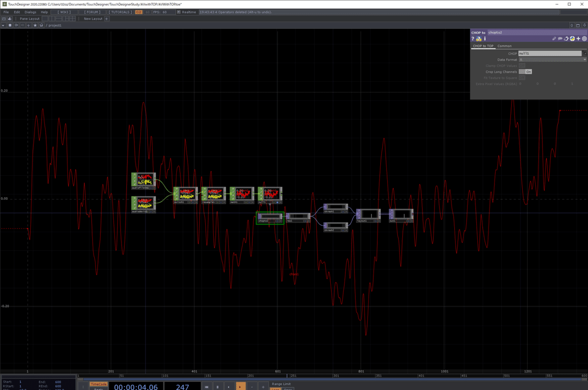Screen dimensions: 588x390
Task: Edit the CHOP field containing null1
Action: pyautogui.click(x=550, y=53)
